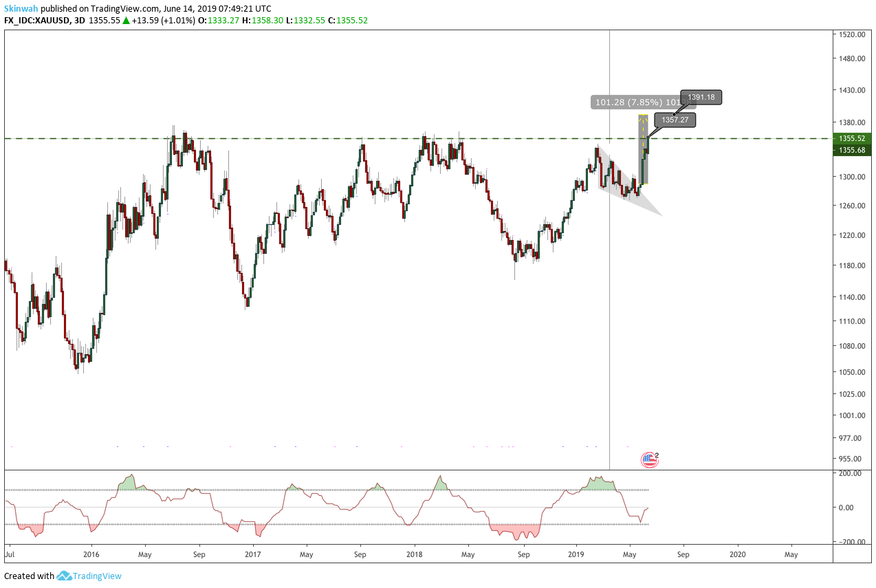Click the 101.28 (7.85%) measurement label
Screen dimensions: 876x588
click(x=635, y=102)
